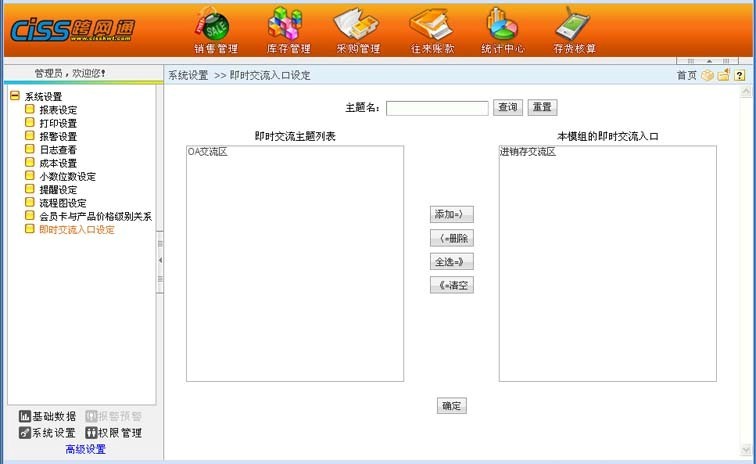Open 流程图设定 from the tree

pyautogui.click(x=62, y=203)
